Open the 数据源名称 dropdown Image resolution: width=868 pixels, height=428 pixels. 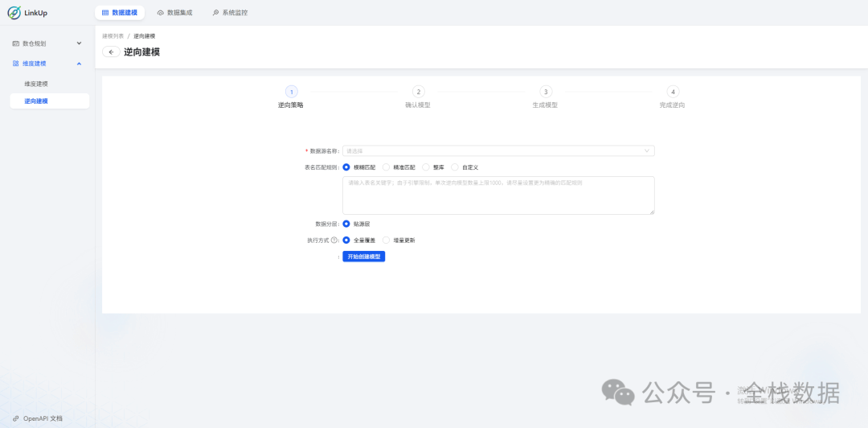pos(498,150)
